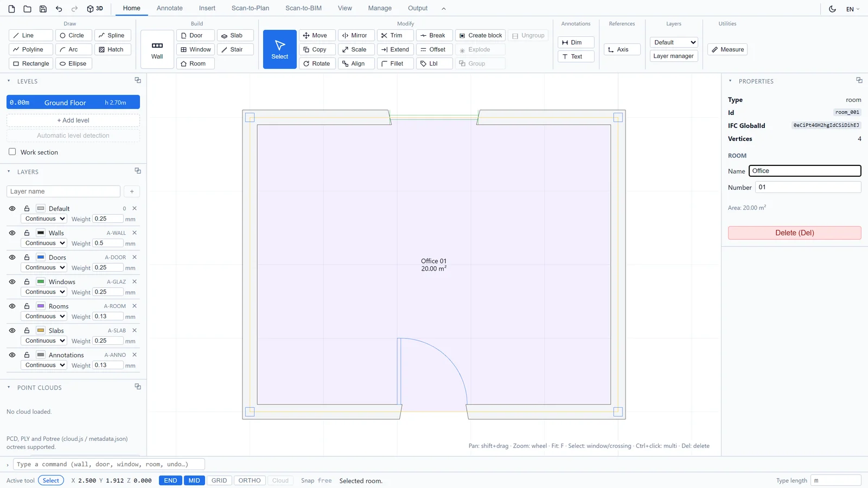
Task: Select the Line draw tool
Action: (31, 35)
